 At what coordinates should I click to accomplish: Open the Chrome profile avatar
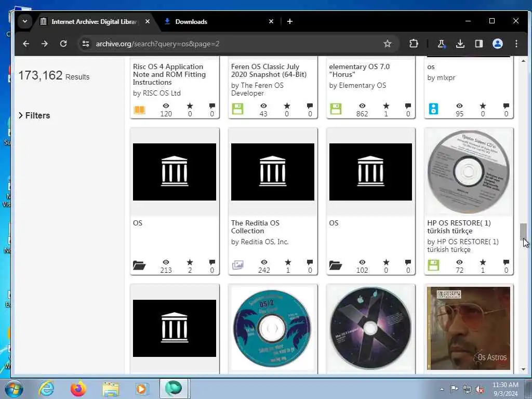coord(497,44)
